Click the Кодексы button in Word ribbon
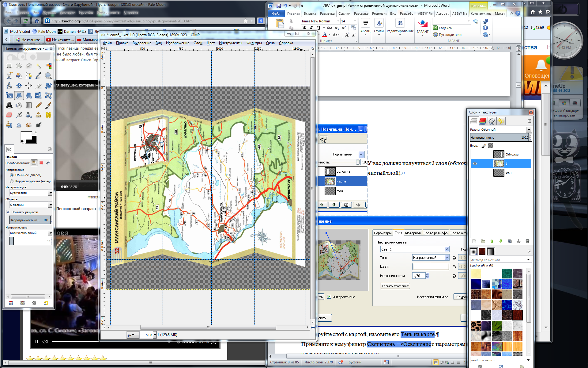Viewport: 588px width, 368px height. [x=443, y=28]
